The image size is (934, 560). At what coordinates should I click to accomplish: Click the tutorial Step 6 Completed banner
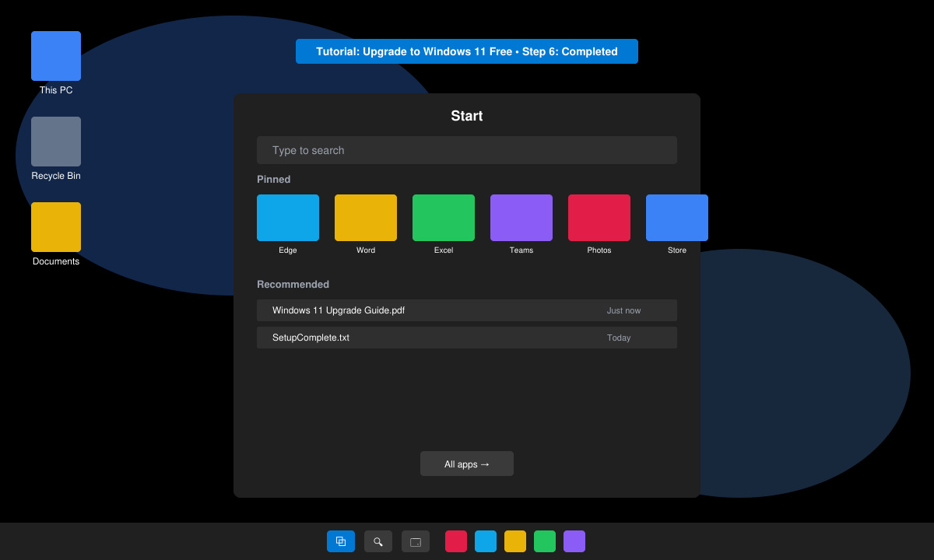[467, 51]
